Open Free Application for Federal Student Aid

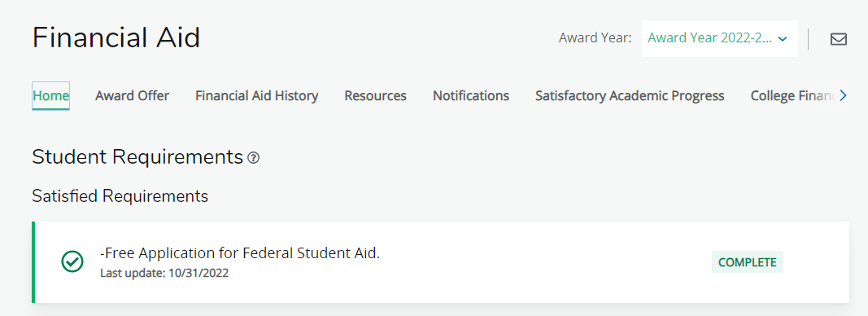click(x=240, y=252)
